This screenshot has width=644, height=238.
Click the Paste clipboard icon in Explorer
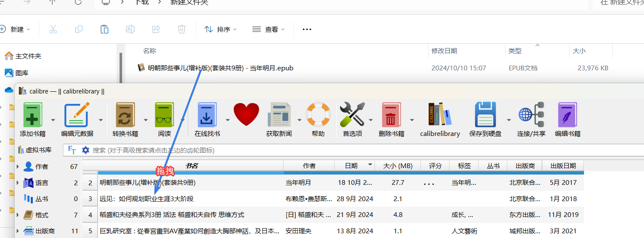point(105,29)
